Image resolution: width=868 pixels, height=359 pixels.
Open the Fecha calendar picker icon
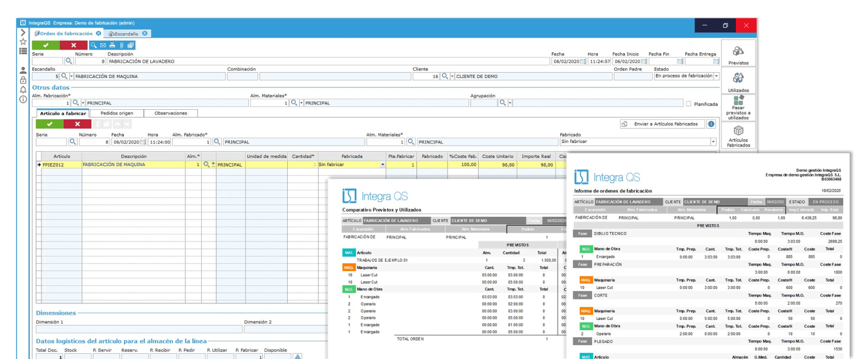[x=583, y=61]
